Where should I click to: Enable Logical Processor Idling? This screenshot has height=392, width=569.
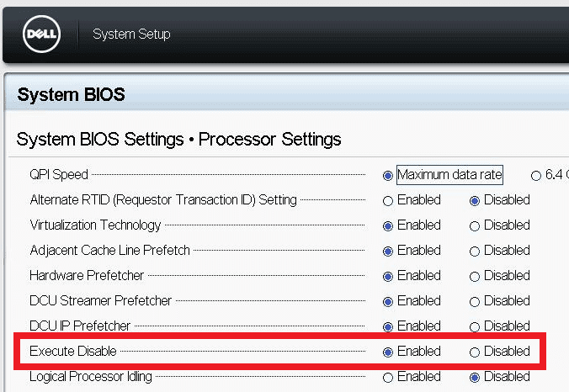(388, 378)
